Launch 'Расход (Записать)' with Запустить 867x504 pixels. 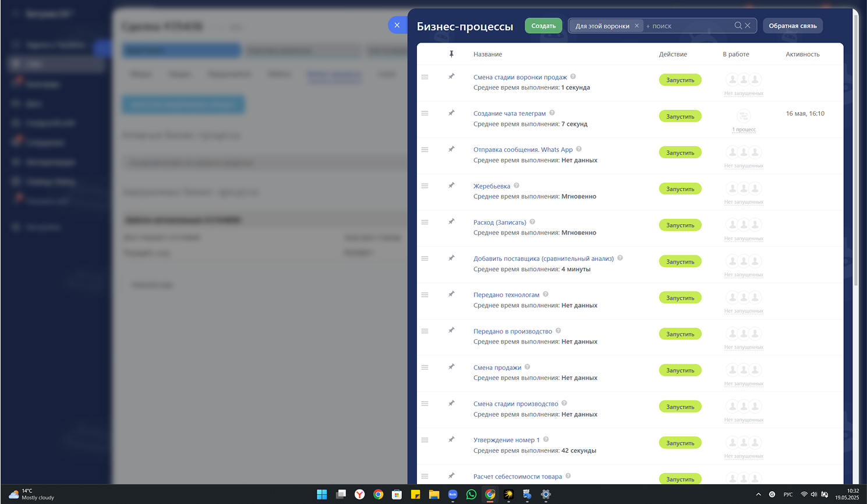click(680, 225)
